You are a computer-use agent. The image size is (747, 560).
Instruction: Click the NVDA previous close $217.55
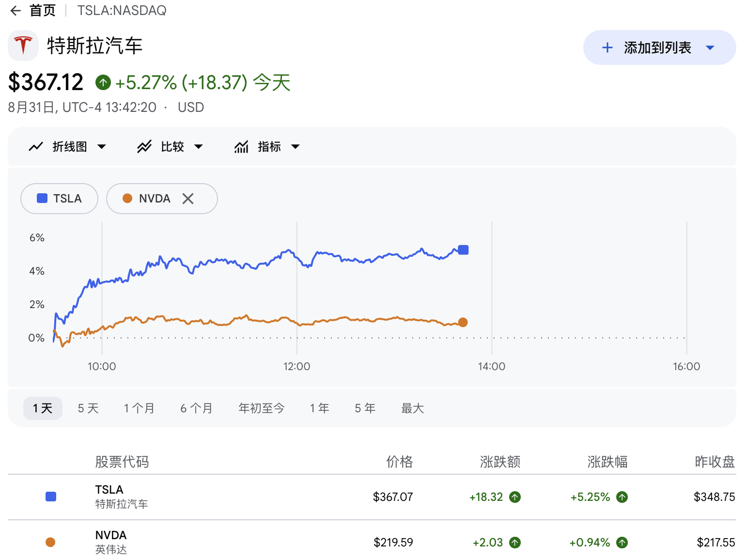point(716,543)
